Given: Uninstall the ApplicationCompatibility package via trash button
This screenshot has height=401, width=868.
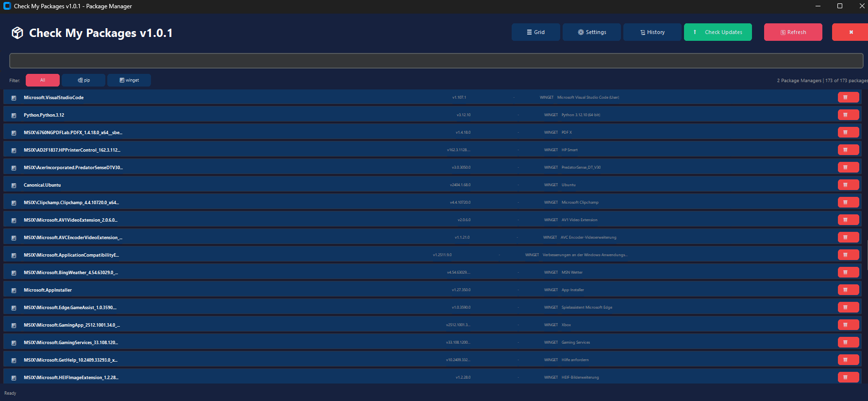Looking at the screenshot, I should pos(848,255).
